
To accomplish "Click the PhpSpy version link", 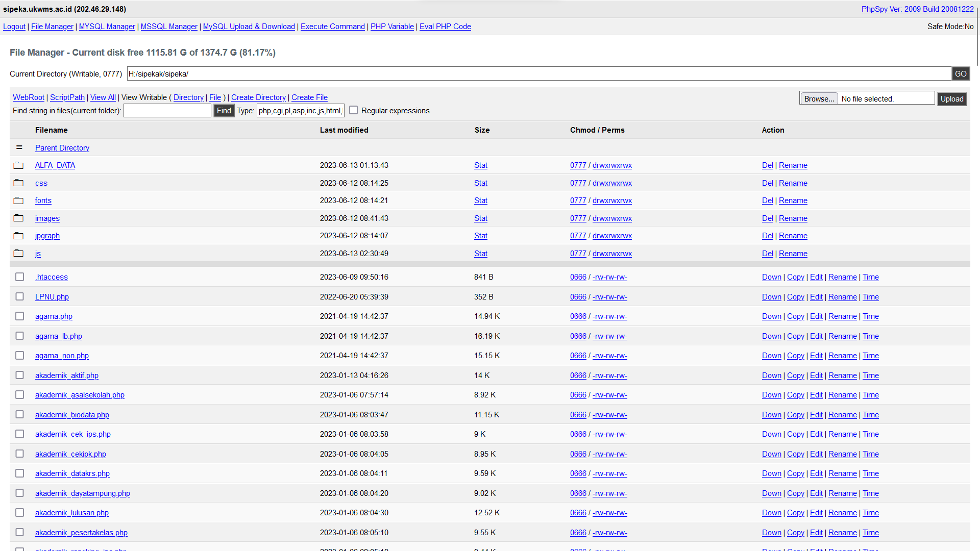I will point(918,9).
